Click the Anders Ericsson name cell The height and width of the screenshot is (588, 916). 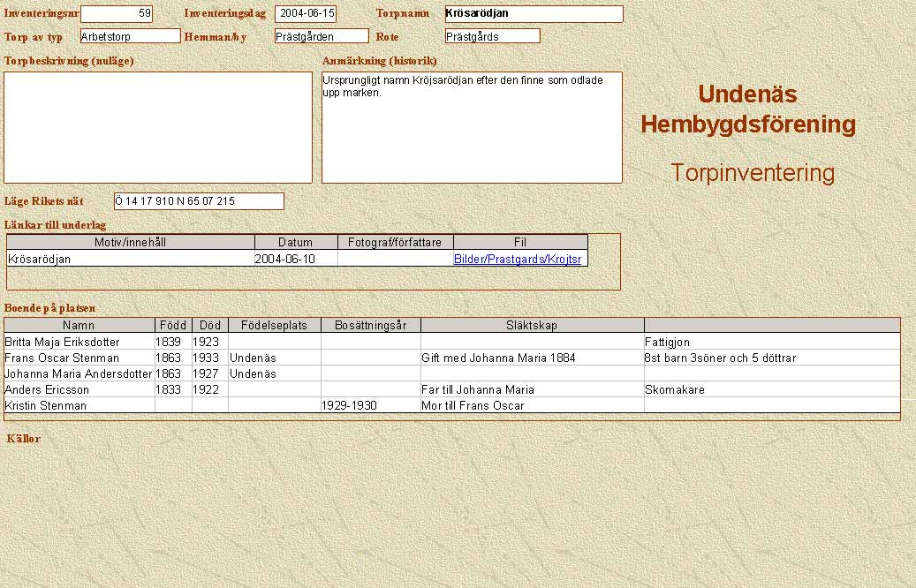tap(47, 389)
